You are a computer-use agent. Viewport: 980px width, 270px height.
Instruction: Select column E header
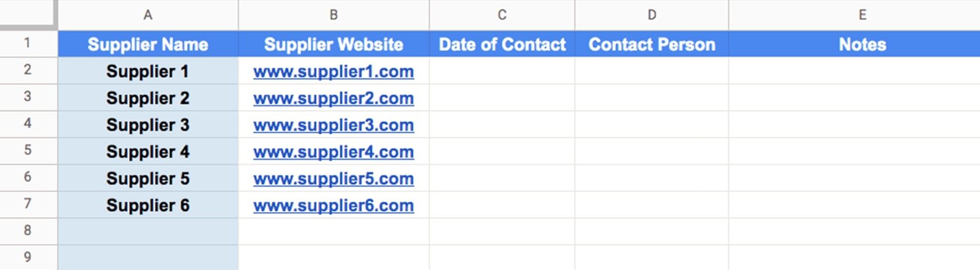click(x=854, y=15)
